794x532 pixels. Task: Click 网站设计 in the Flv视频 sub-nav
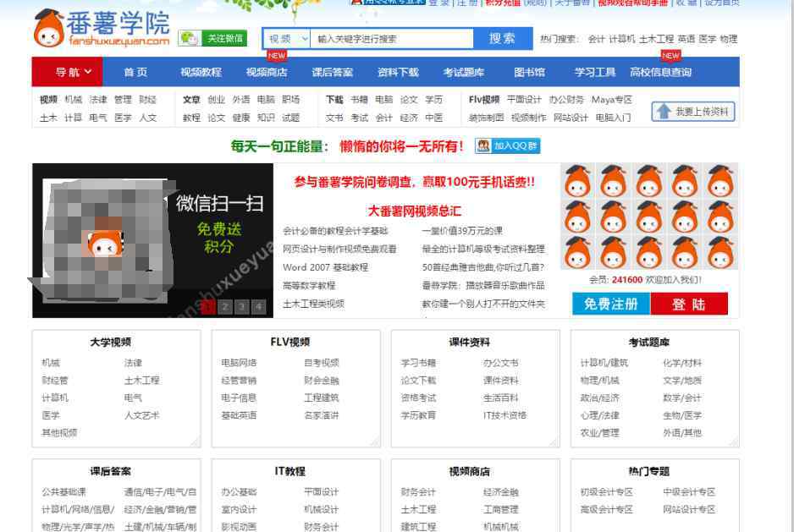[571, 118]
